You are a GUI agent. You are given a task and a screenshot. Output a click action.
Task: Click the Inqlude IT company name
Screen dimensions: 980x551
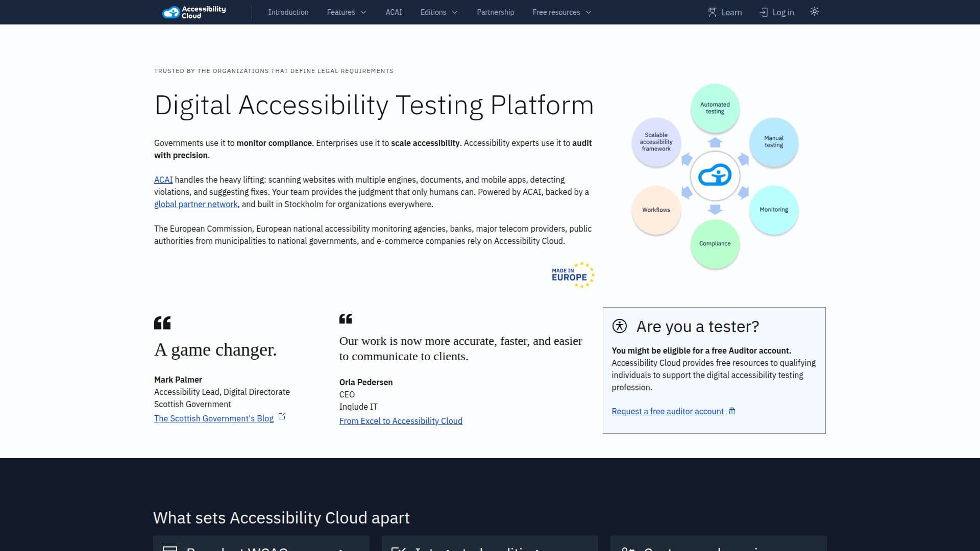click(x=358, y=407)
